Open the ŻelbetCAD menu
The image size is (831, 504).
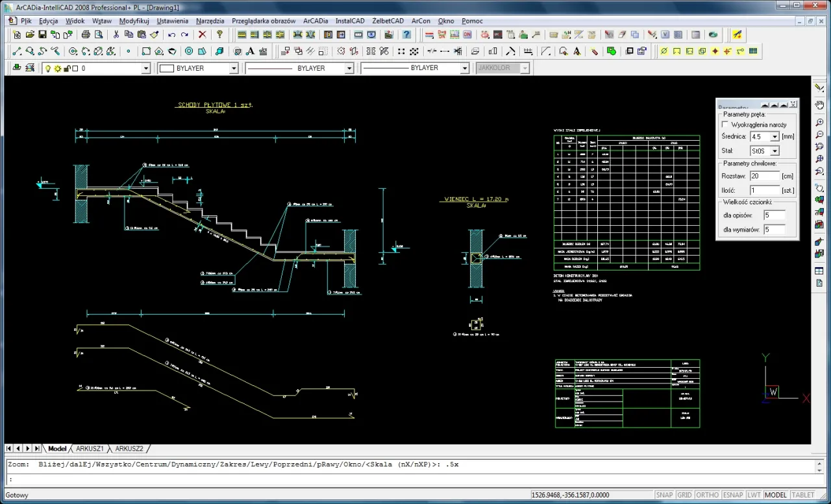click(388, 21)
